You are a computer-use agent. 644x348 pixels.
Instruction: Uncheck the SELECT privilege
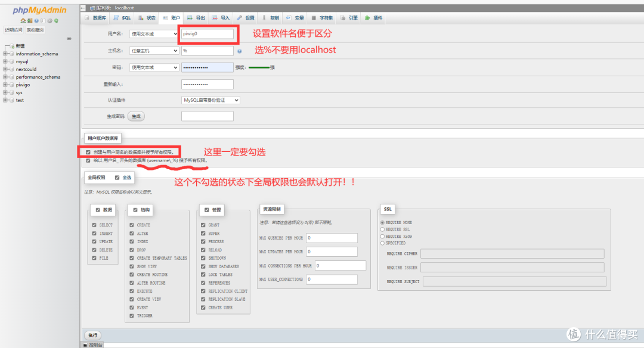[x=94, y=225]
